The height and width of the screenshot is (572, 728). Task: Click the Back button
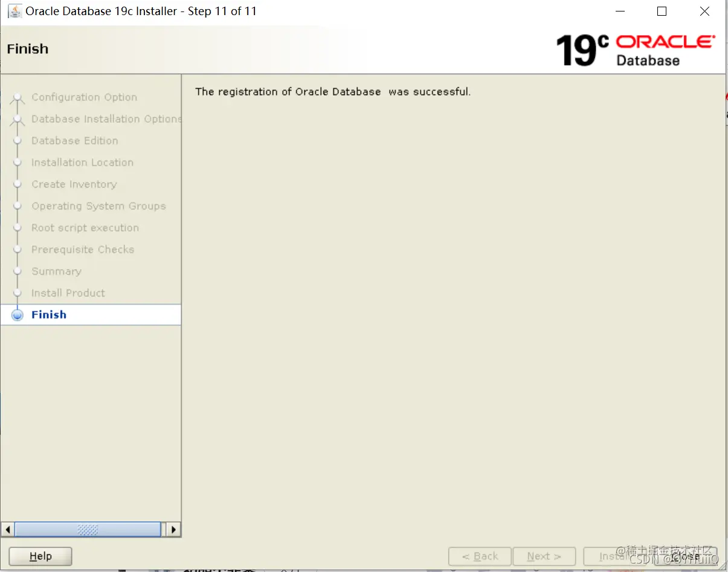tap(480, 556)
